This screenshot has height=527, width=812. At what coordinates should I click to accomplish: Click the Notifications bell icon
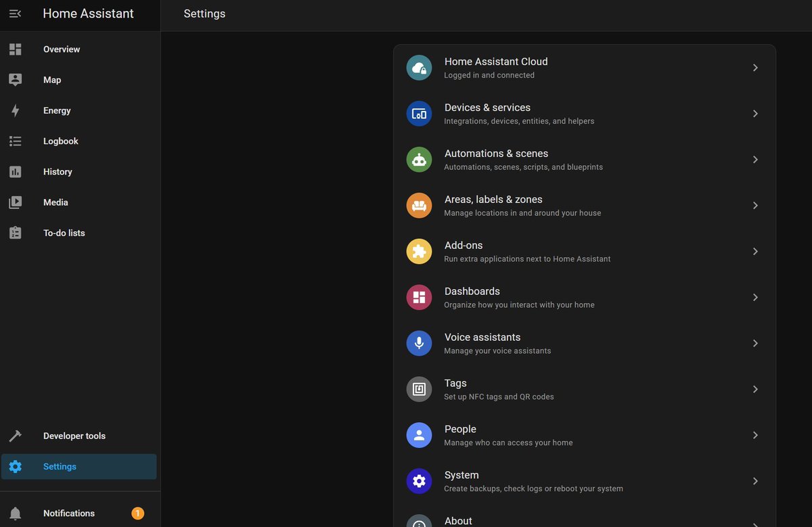click(x=15, y=513)
